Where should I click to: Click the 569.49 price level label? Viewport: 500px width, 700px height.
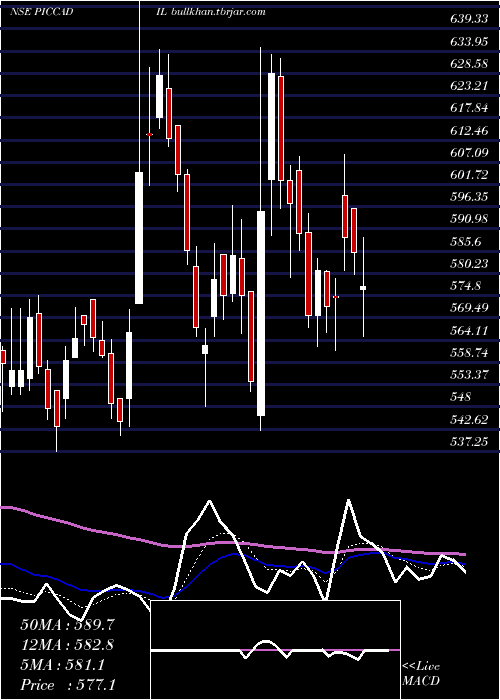point(469,308)
